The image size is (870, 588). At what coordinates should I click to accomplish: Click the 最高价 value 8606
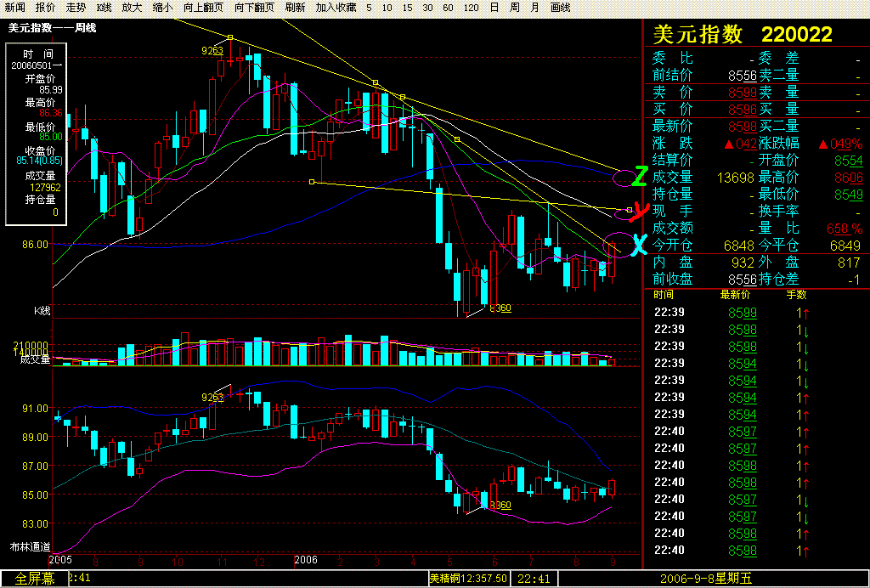849,178
